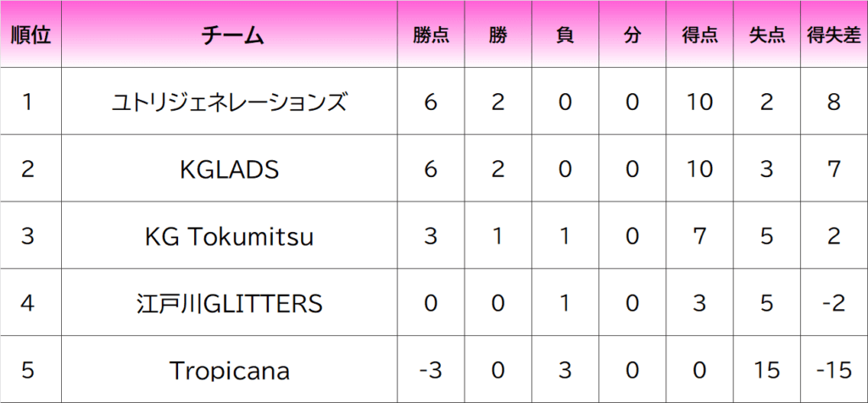
Task: Click the Tropicana team name
Action: [230, 370]
